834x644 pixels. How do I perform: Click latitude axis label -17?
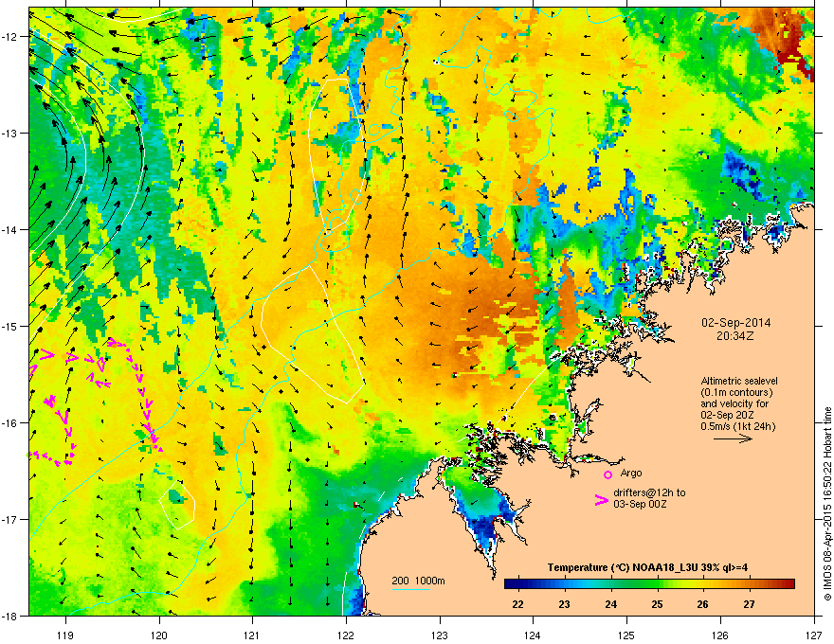coord(9,519)
